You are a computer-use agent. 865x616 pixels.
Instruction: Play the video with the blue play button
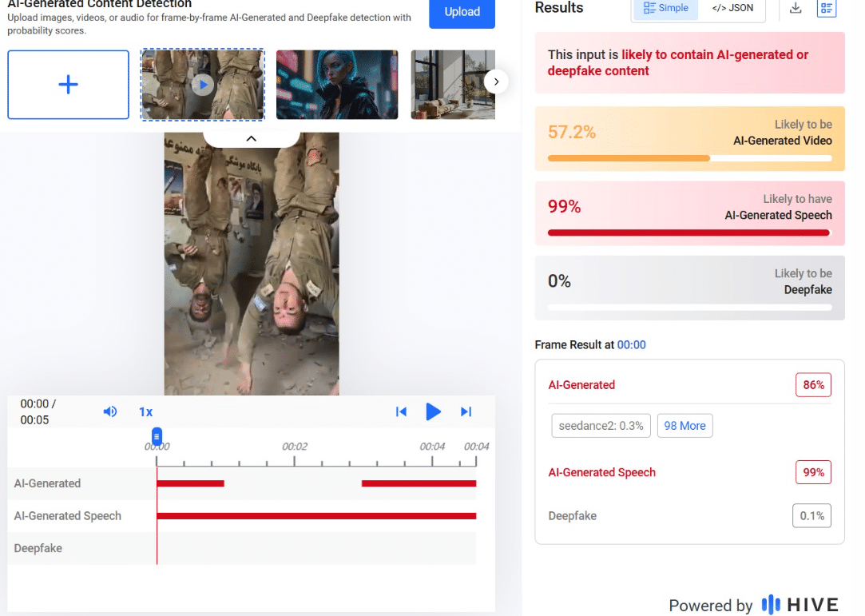tap(433, 411)
